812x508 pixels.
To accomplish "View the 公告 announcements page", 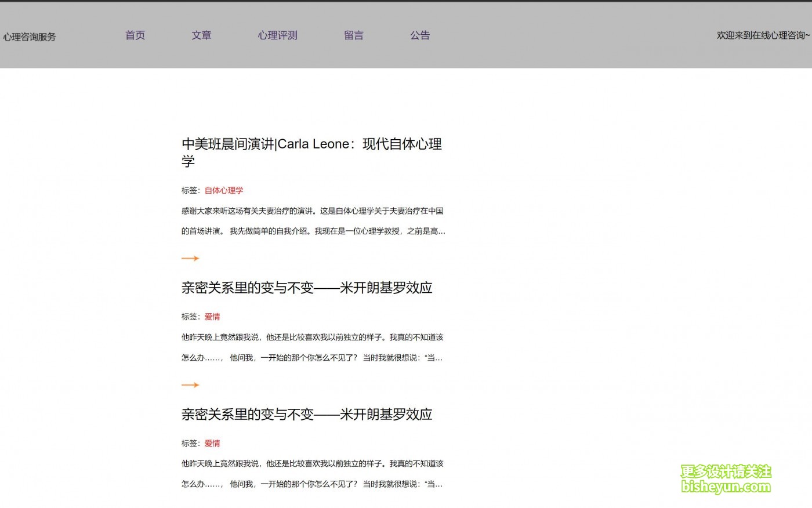I will point(420,35).
